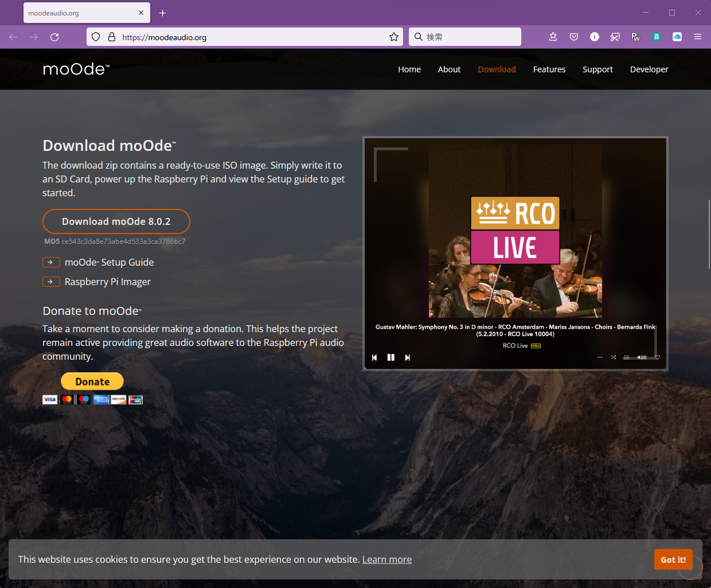This screenshot has height=588, width=711.
Task: Click the Visa card icon
Action: (50, 400)
